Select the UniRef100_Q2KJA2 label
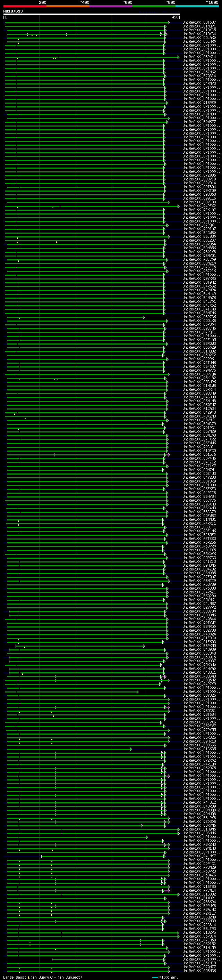The width and height of the screenshot is (222, 980). tap(199, 210)
